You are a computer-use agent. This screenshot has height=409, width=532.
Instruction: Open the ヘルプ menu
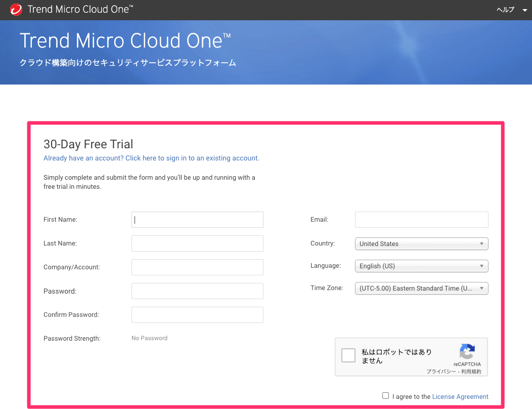(505, 10)
